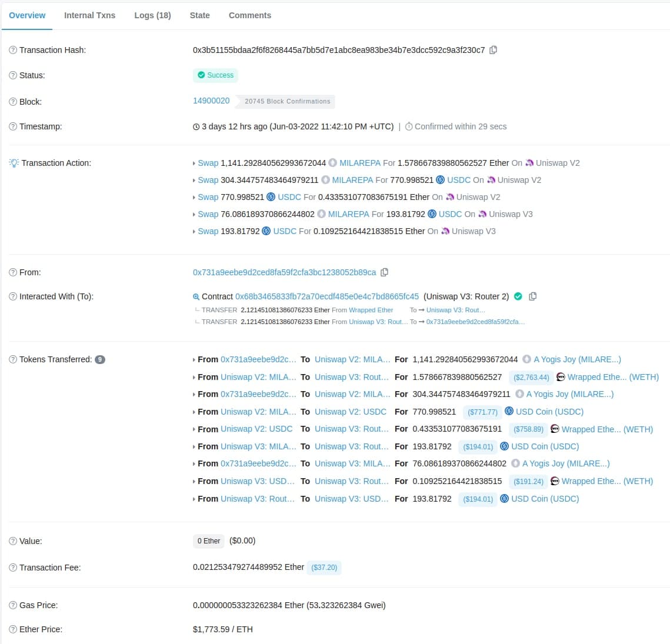Expand the Swap action of 304.34 MILAREPA
Image resolution: width=670 pixels, height=644 pixels.
194,181
